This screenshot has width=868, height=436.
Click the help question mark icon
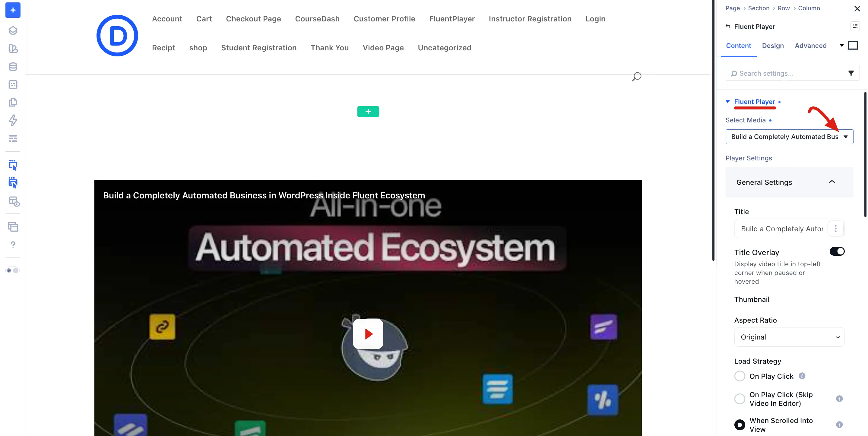point(13,245)
